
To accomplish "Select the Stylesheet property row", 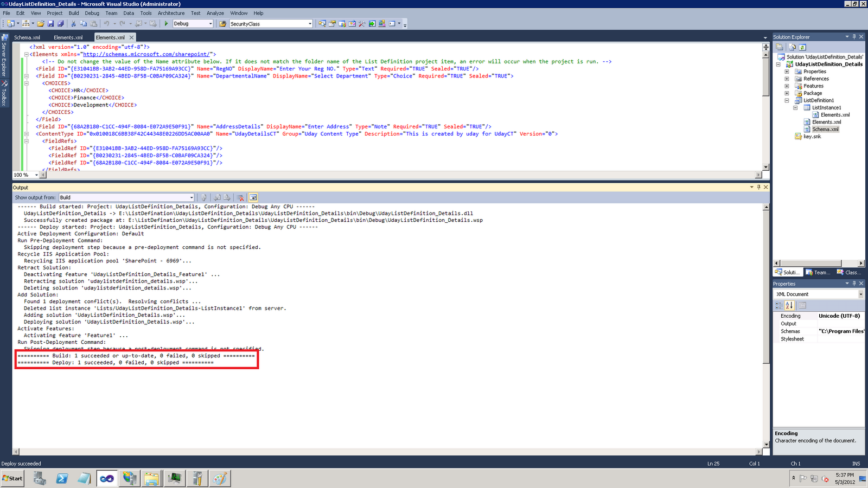I will pyautogui.click(x=819, y=339).
